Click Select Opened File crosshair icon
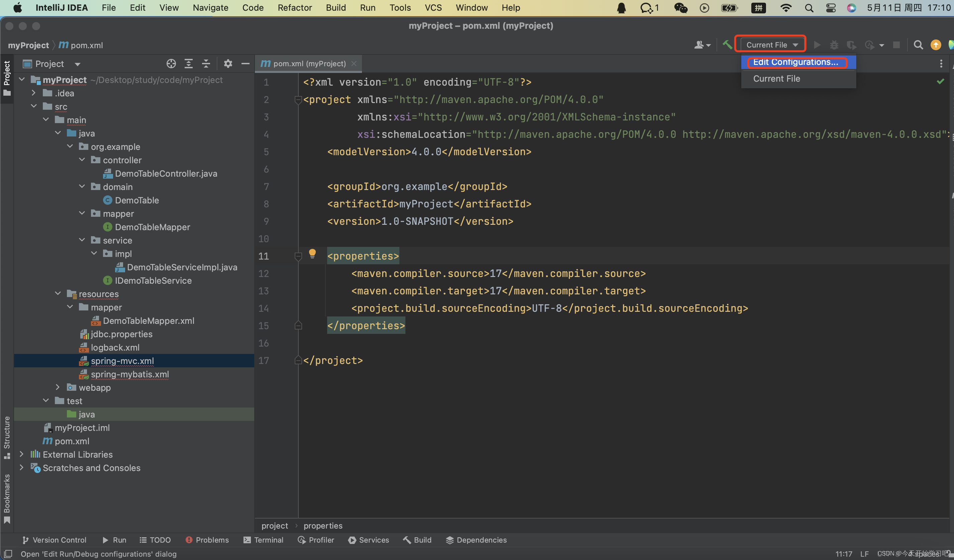 pyautogui.click(x=171, y=64)
